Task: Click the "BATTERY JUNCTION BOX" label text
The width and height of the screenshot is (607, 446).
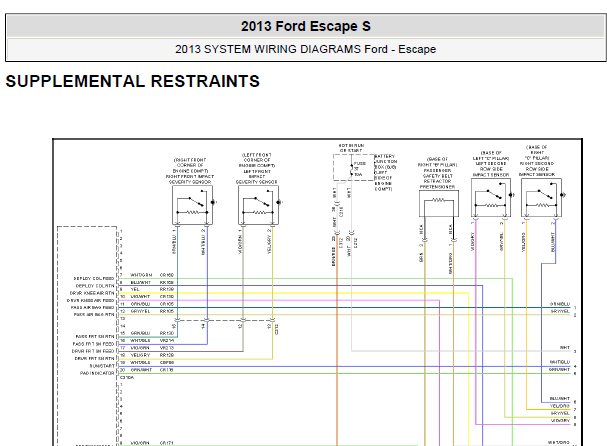Action: (x=386, y=161)
